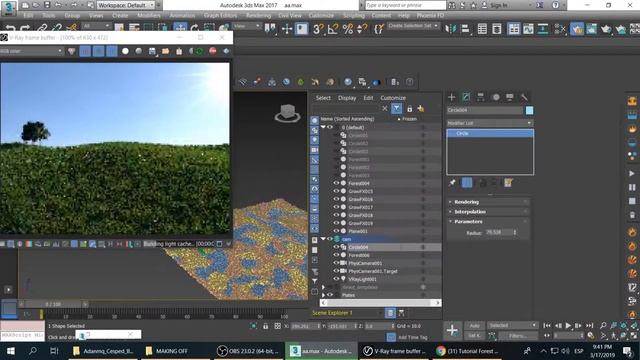640x360 pixels.
Task: Click the Play animation button
Action: click(x=568, y=326)
